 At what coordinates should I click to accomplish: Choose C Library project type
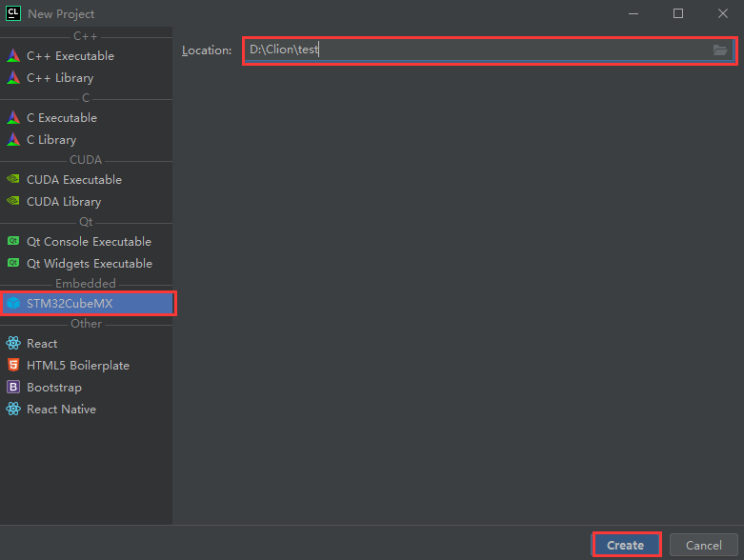point(87,139)
